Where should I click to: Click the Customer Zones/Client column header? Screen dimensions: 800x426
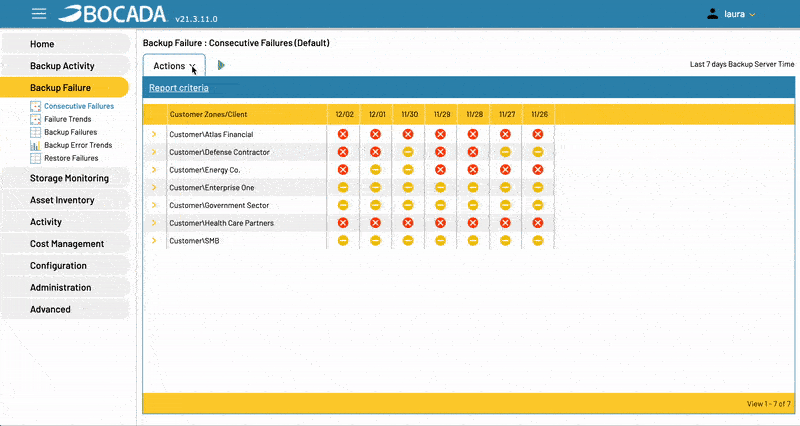point(247,114)
